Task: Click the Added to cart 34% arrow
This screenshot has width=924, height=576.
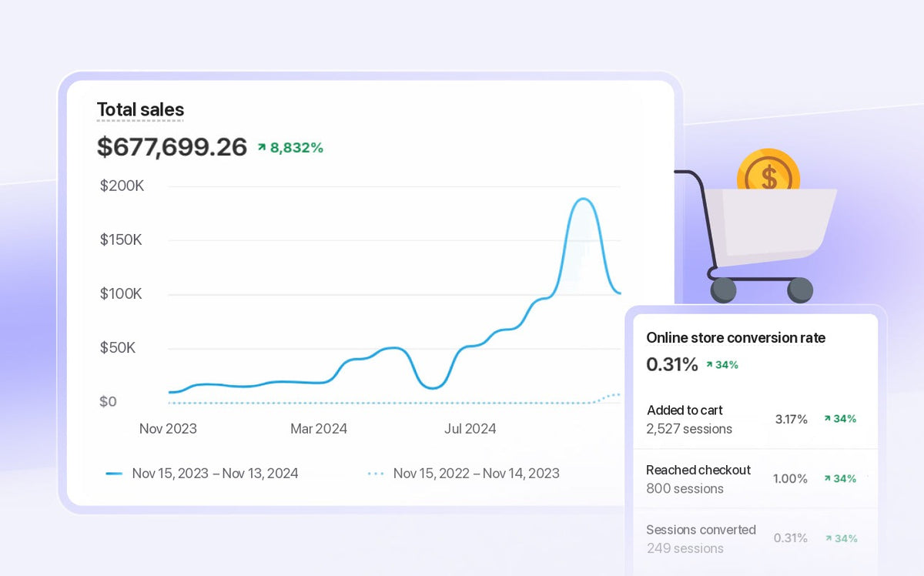Action: click(x=827, y=419)
